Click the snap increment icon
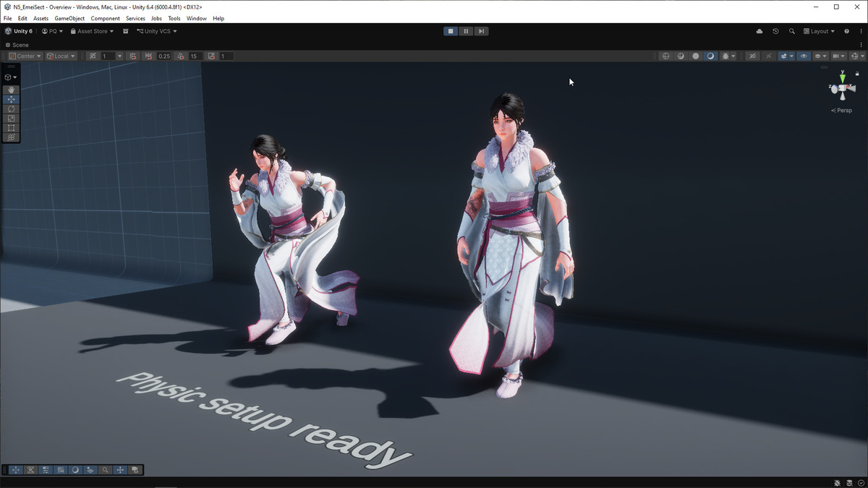Viewport: 868px width, 488px height. 132,56
